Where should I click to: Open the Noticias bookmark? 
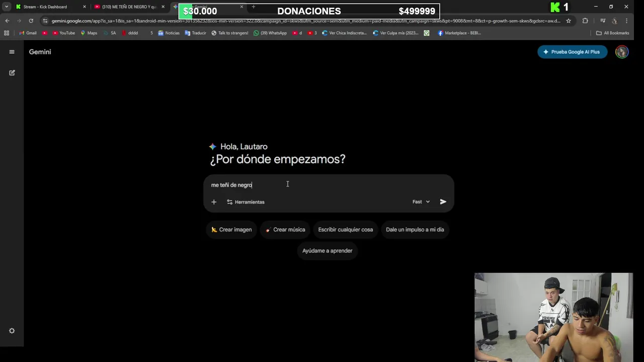(x=169, y=33)
